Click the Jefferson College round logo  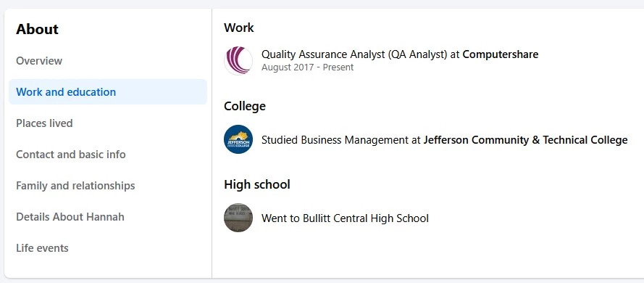click(238, 139)
